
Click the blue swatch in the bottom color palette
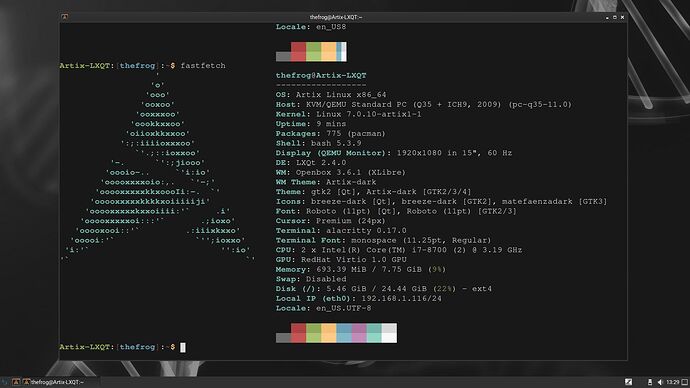(344, 333)
